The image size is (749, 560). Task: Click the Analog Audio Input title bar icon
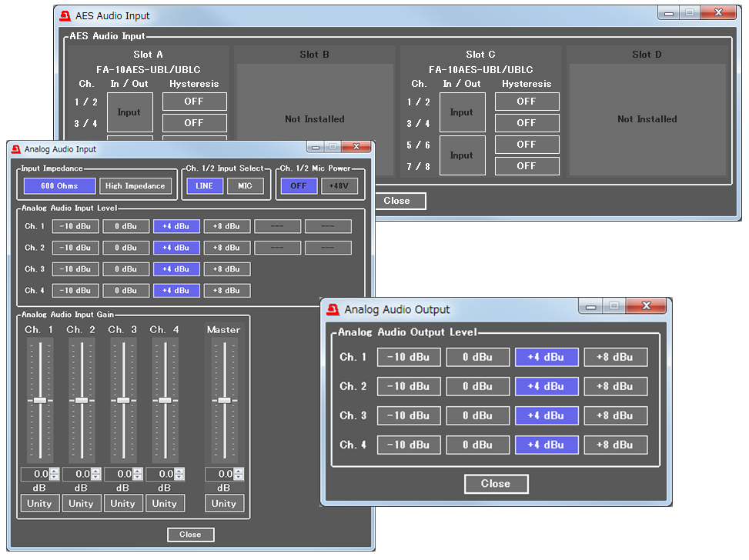click(15, 149)
